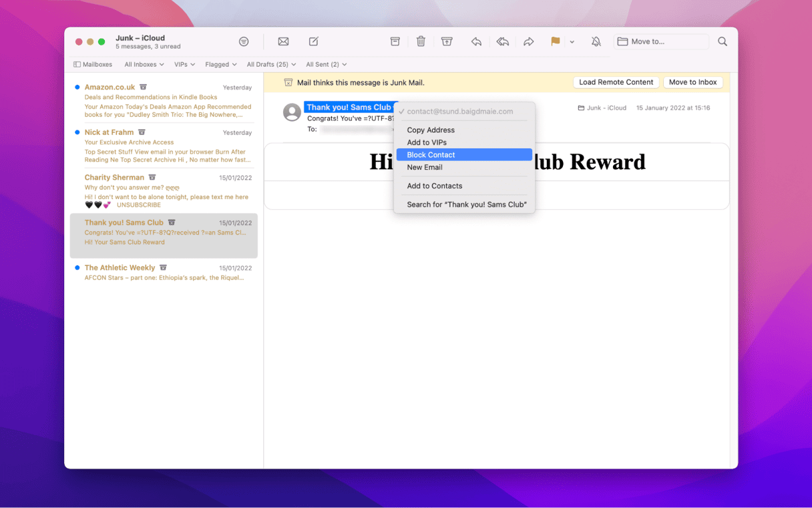Click the Load Remote Content button

point(616,82)
